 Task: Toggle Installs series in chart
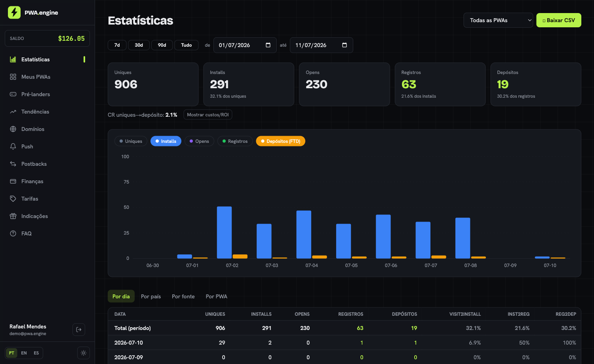pyautogui.click(x=166, y=141)
